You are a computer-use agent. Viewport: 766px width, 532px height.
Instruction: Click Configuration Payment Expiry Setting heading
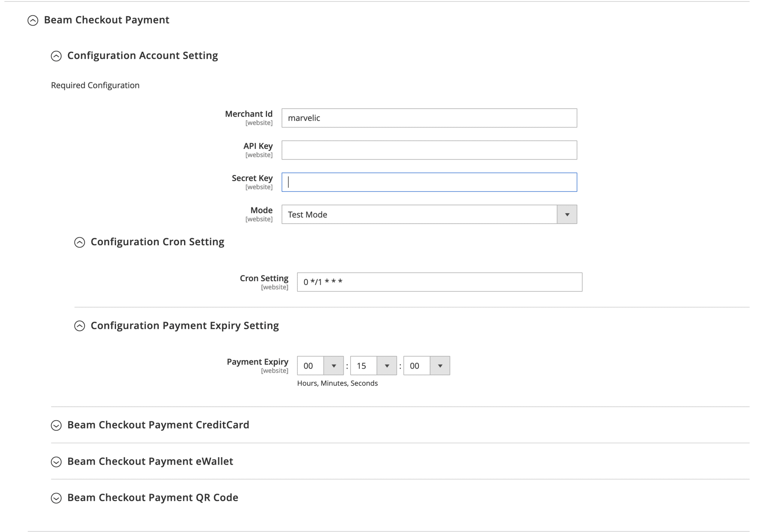(x=185, y=326)
